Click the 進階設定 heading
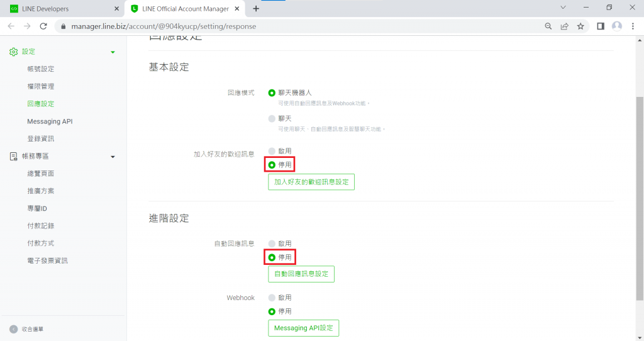 click(x=169, y=218)
